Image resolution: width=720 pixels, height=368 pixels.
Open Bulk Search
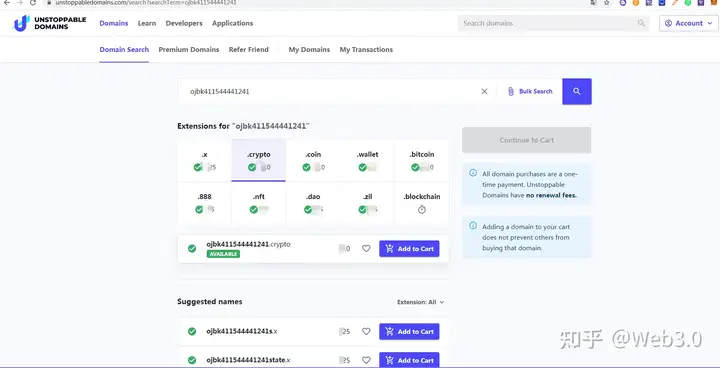530,91
